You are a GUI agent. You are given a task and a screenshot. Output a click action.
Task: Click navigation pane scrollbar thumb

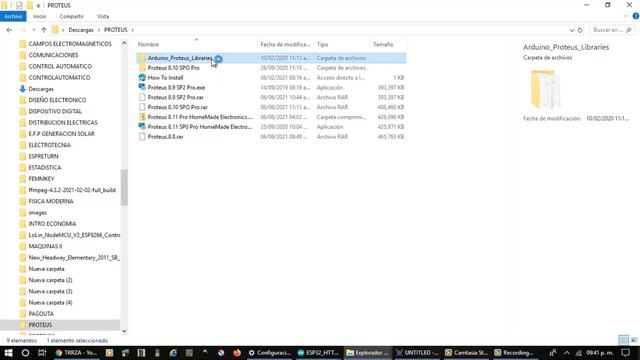coord(124,187)
